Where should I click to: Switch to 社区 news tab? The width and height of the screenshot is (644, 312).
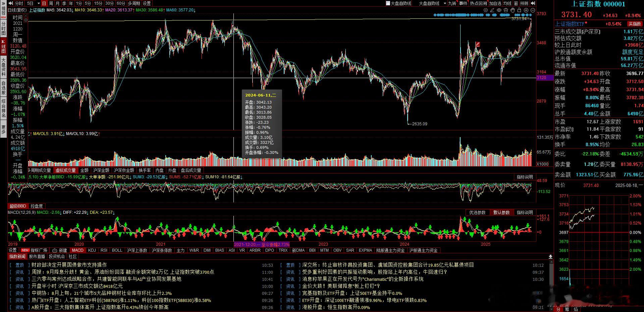(72, 256)
